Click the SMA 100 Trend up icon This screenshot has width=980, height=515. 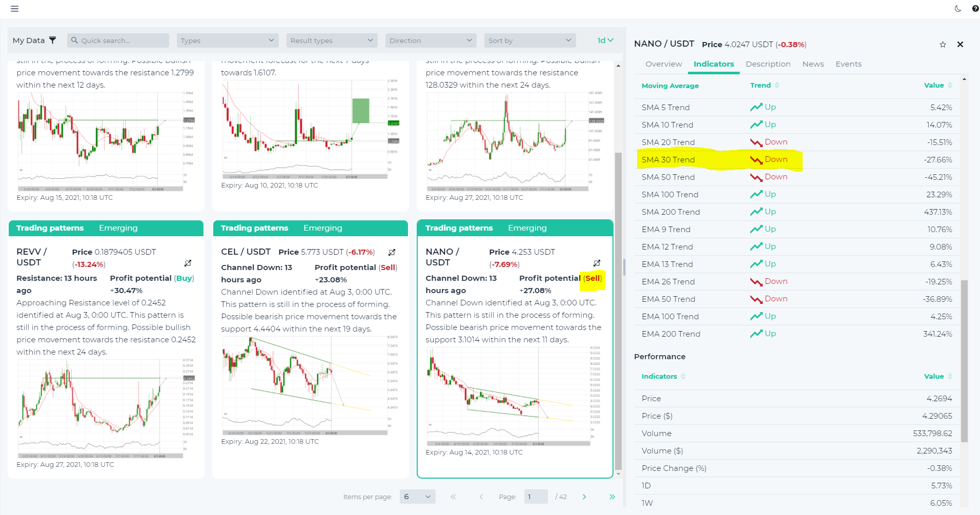point(756,194)
